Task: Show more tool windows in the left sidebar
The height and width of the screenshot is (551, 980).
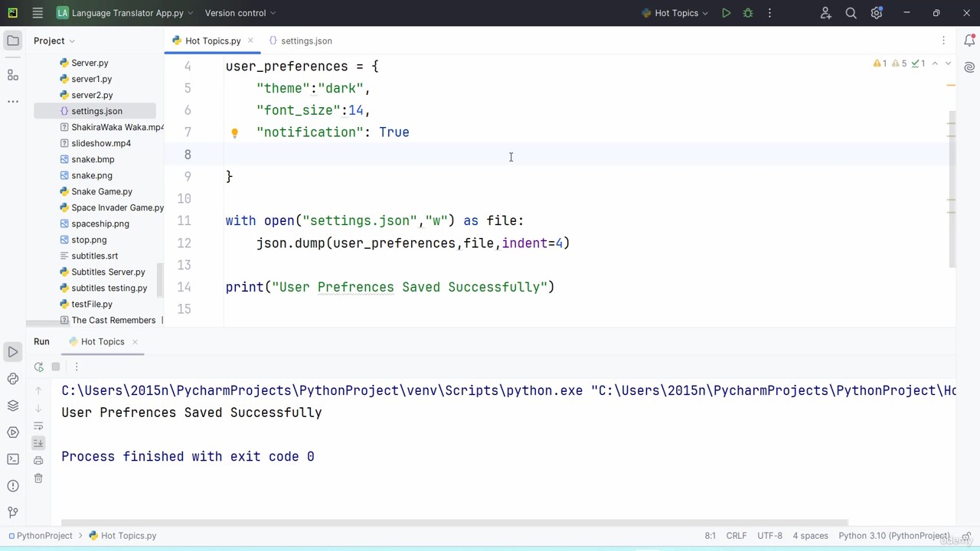Action: coord(13,101)
